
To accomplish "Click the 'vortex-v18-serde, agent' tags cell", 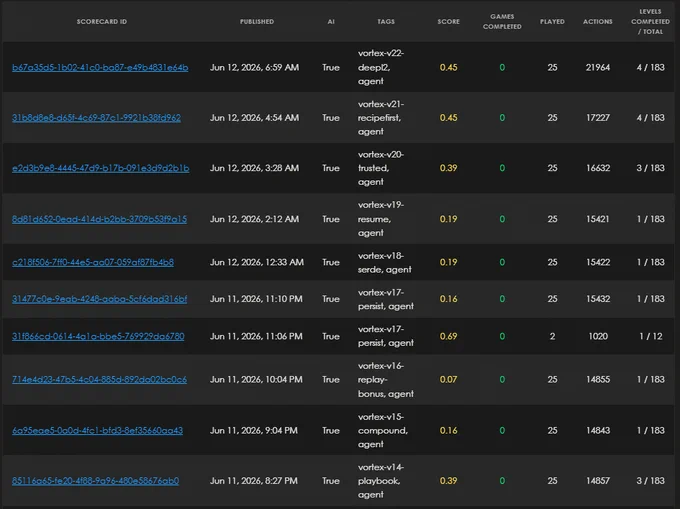I will (x=385, y=262).
